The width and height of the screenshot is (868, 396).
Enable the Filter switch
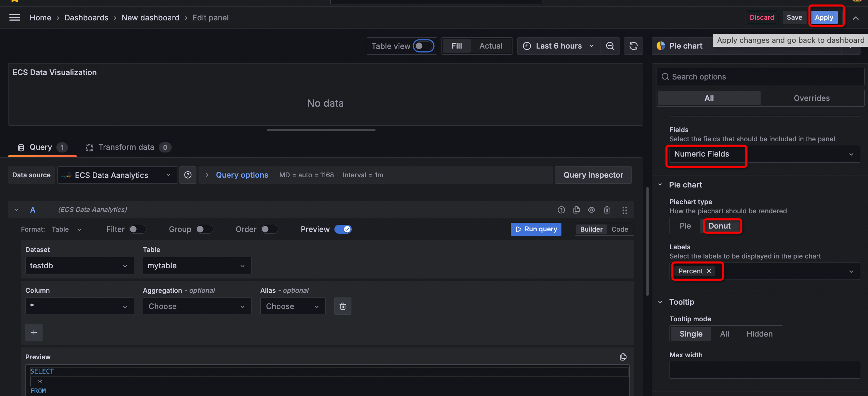pyautogui.click(x=138, y=229)
